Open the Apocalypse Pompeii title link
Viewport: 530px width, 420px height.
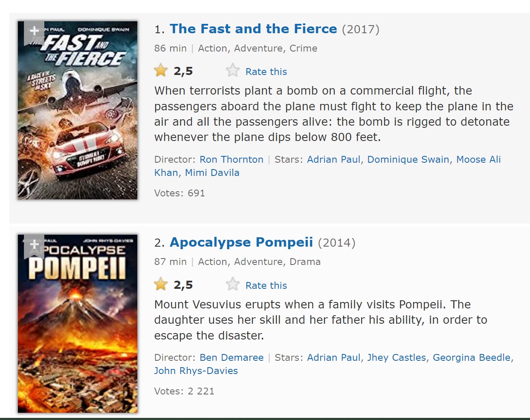[x=241, y=242]
